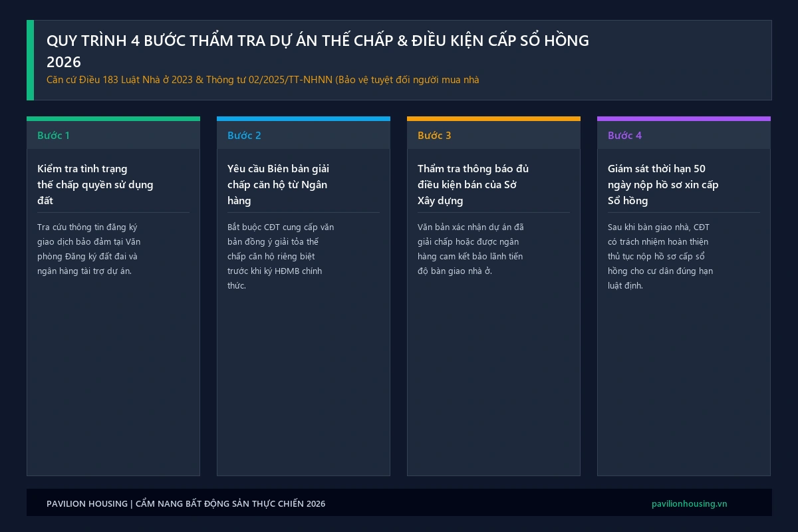
Task: Open the pavilionhousing.vn link in footer
Action: coord(690,503)
